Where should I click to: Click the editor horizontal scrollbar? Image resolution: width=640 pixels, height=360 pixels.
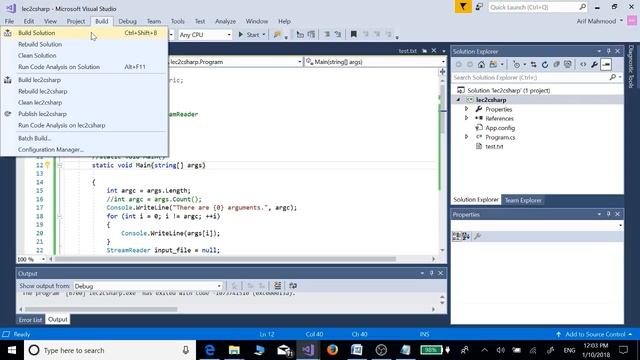[225, 259]
